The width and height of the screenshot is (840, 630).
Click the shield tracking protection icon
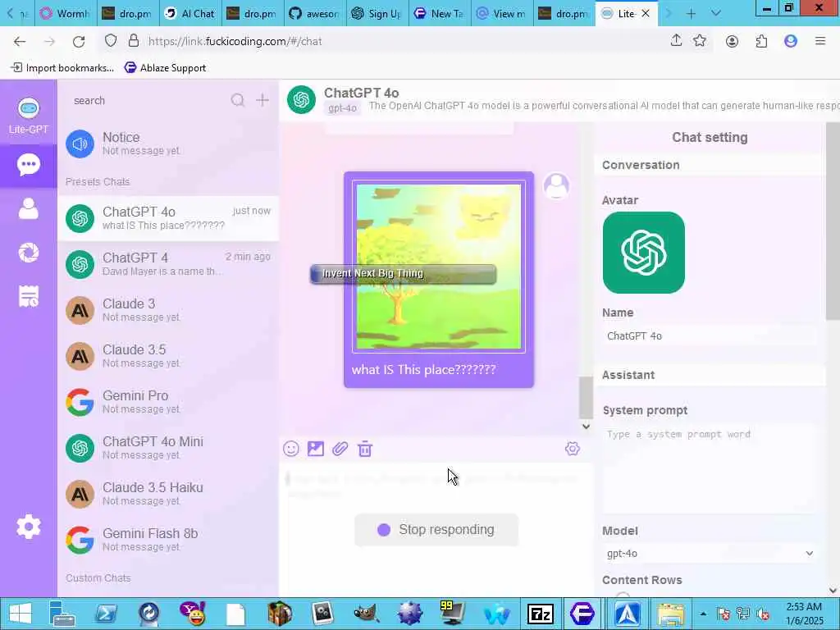[111, 41]
